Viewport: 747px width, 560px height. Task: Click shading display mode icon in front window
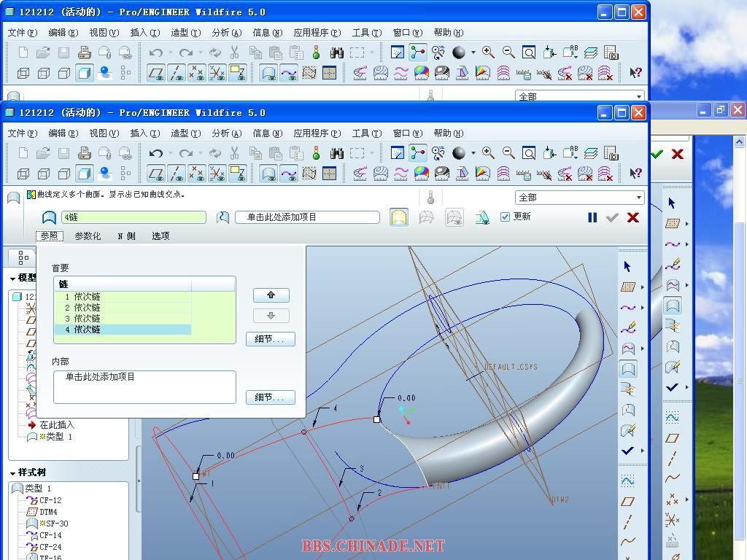[85, 174]
